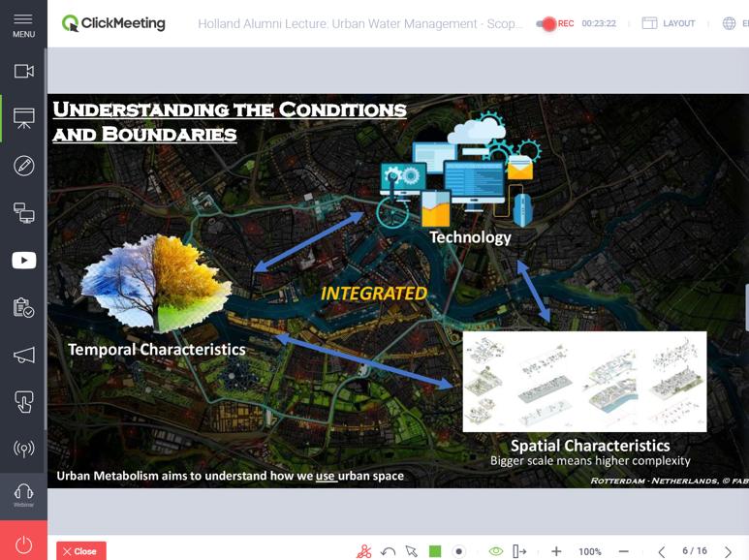Open the call-to-action megaphone icon

point(23,355)
